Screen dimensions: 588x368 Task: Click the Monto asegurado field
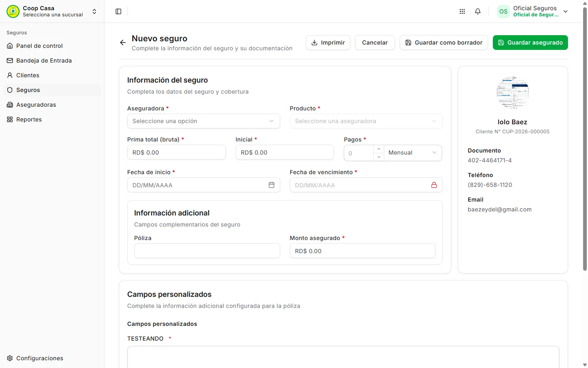click(363, 251)
